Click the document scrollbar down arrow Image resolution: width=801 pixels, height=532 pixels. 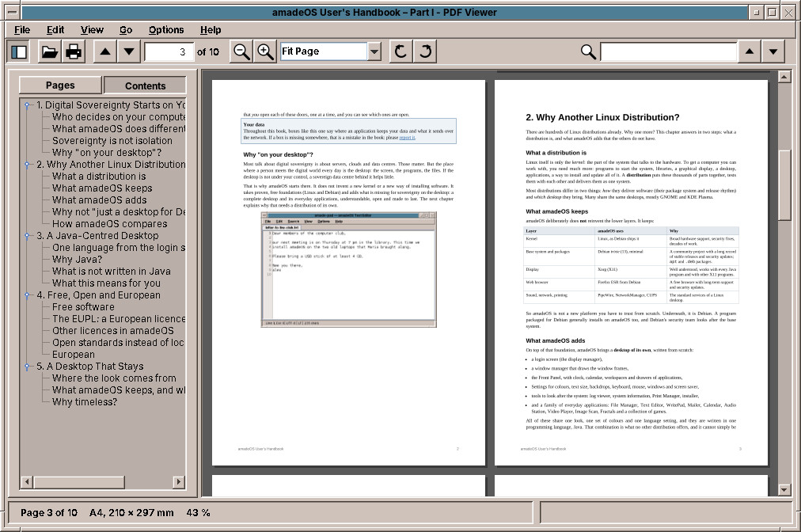[784, 490]
